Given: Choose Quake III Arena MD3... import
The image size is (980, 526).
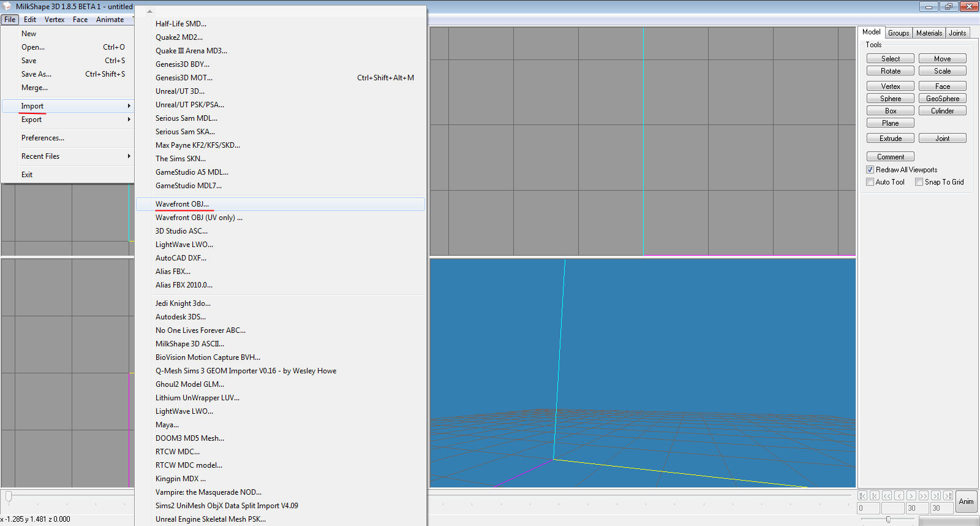Looking at the screenshot, I should click(280, 51).
